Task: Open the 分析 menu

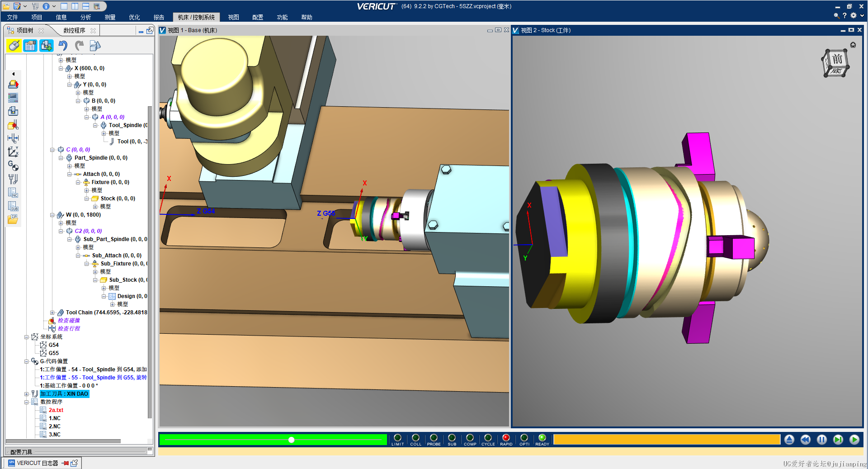Action: click(86, 17)
